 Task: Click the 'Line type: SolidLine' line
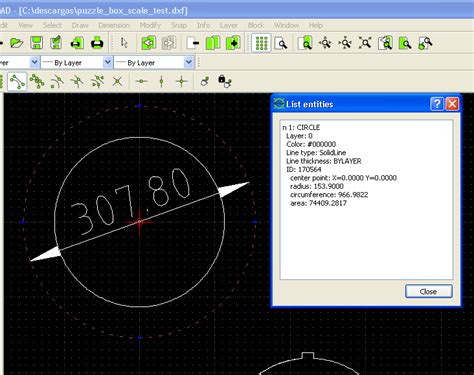pyautogui.click(x=316, y=153)
